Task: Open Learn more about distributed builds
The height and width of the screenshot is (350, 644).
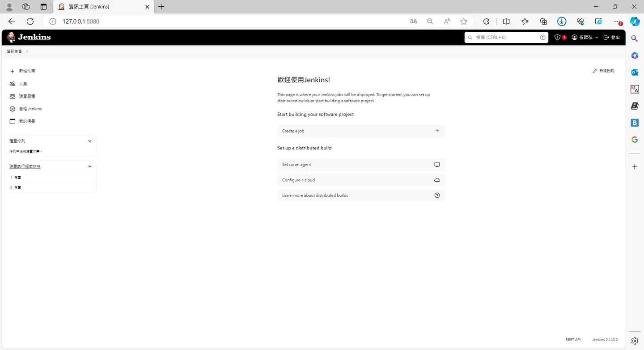Action: pos(361,195)
